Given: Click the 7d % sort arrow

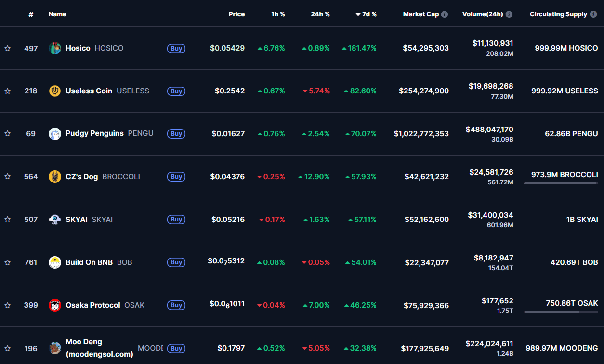Looking at the screenshot, I should (x=357, y=14).
